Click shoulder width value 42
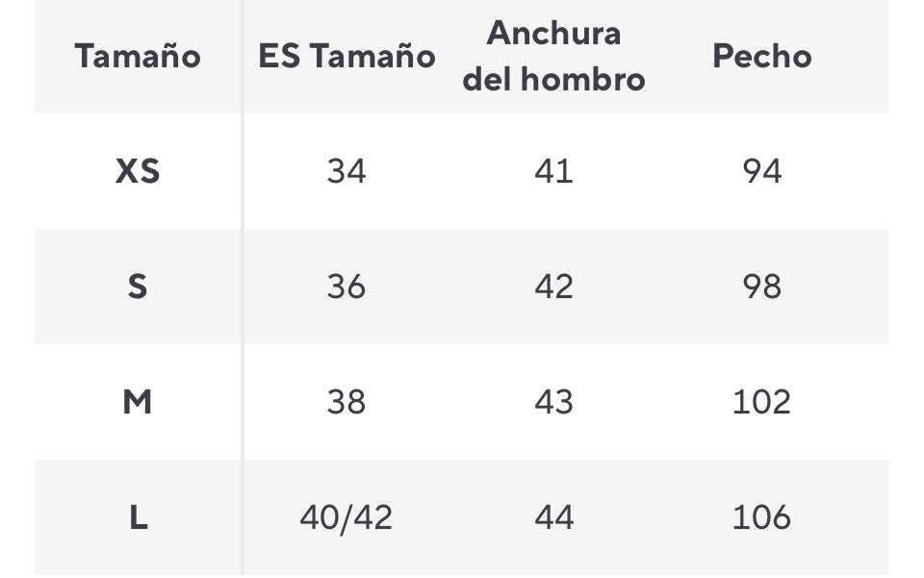This screenshot has width=924, height=578. click(x=553, y=287)
